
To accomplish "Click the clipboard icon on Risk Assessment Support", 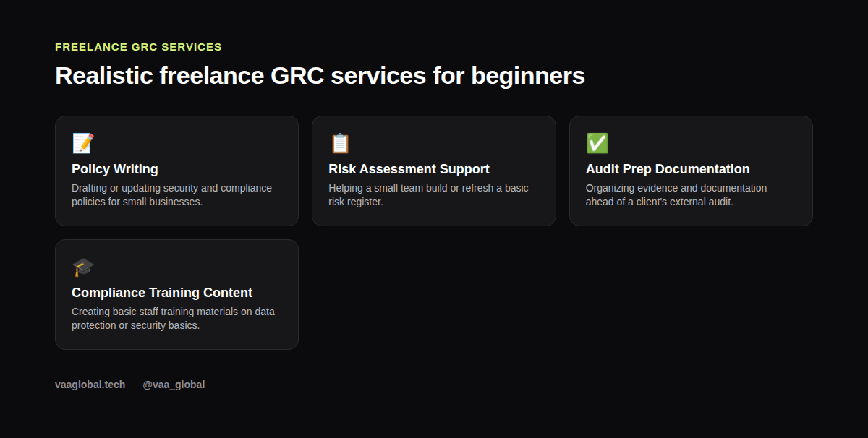I will (340, 143).
